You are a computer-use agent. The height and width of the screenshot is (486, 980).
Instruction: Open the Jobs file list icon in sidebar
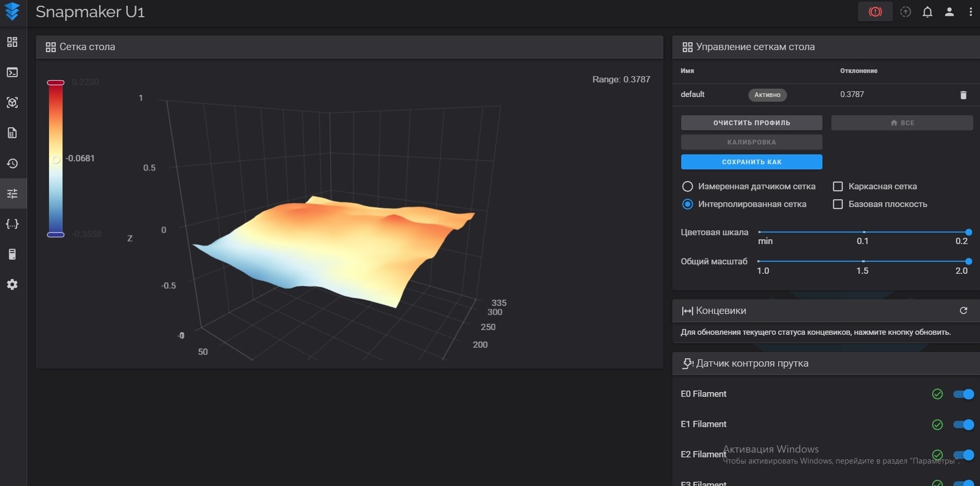[x=12, y=133]
